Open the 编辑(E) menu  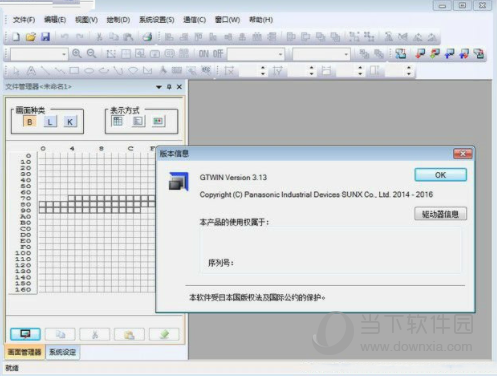tap(55, 20)
